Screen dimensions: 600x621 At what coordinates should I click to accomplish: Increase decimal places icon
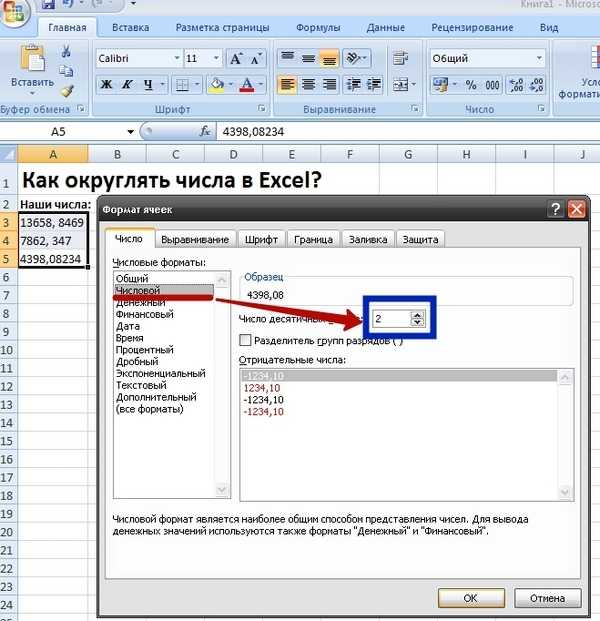[516, 85]
